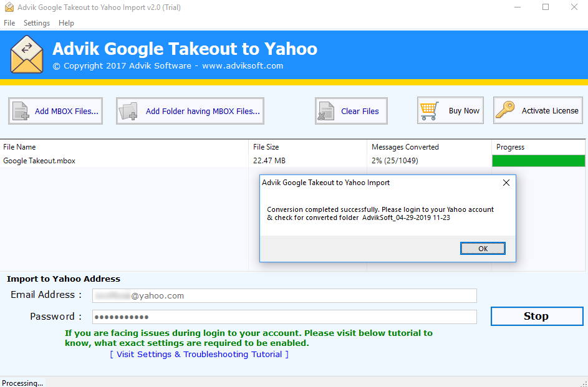
Task: Click the Processing... status bar text
Action: 22,383
